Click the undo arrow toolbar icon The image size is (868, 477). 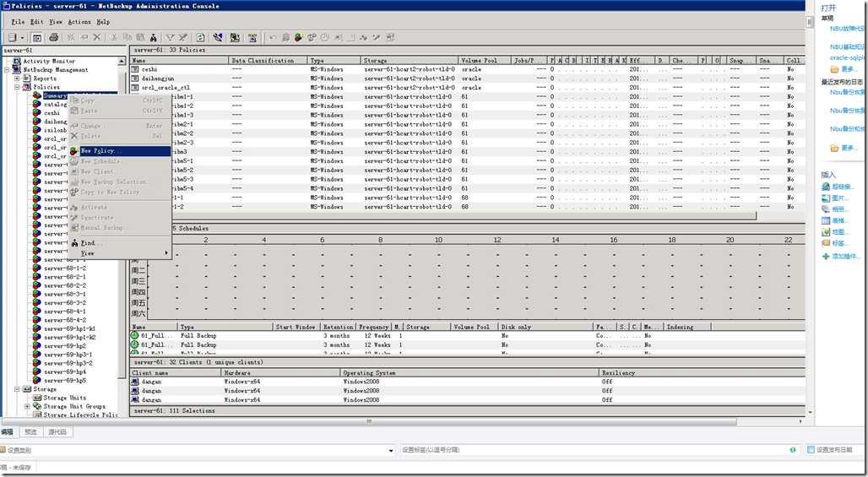[x=273, y=38]
